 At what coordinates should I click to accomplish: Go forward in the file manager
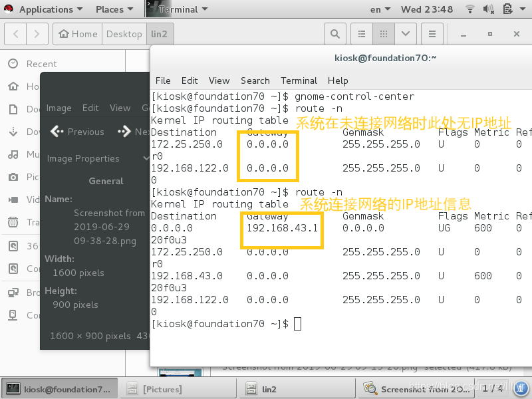(x=37, y=34)
